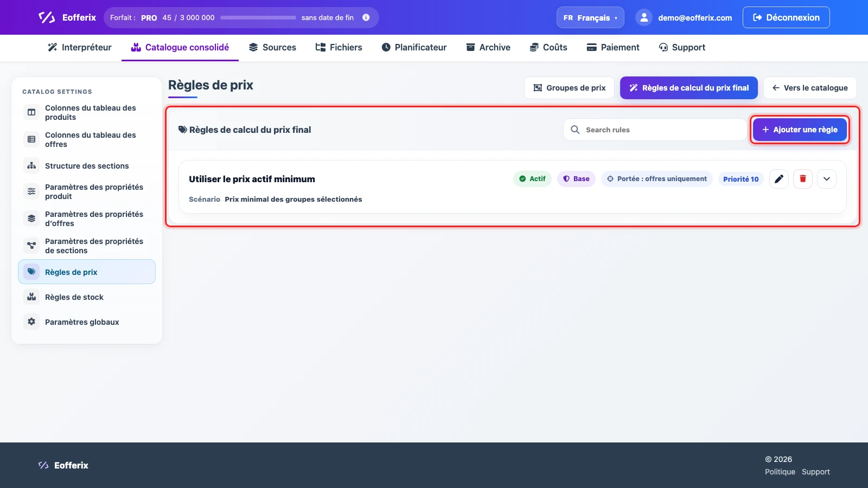The image size is (868, 488).
Task: Select Colonnes du tableau des offres
Action: [x=87, y=139]
